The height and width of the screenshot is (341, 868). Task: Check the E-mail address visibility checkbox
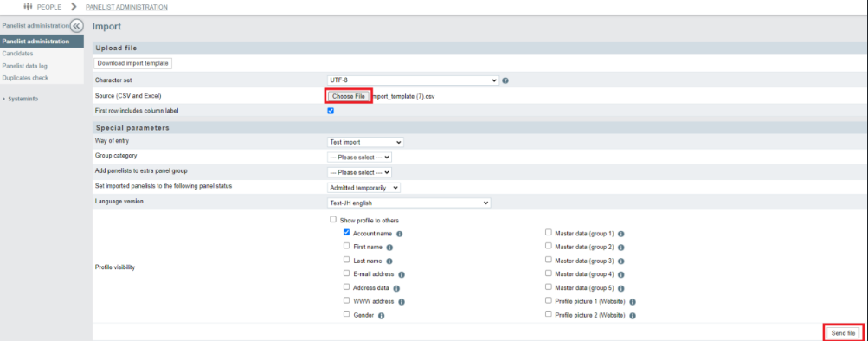coord(346,273)
